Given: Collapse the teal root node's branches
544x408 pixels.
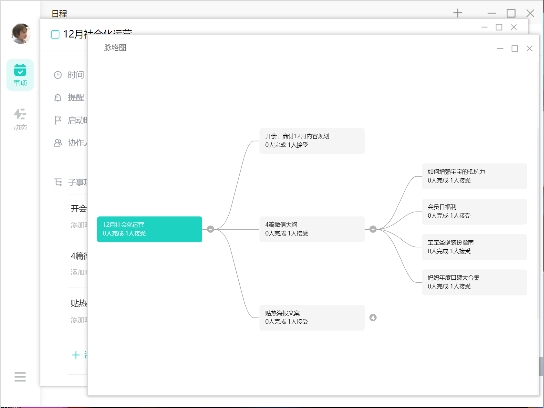Looking at the screenshot, I should [210, 229].
